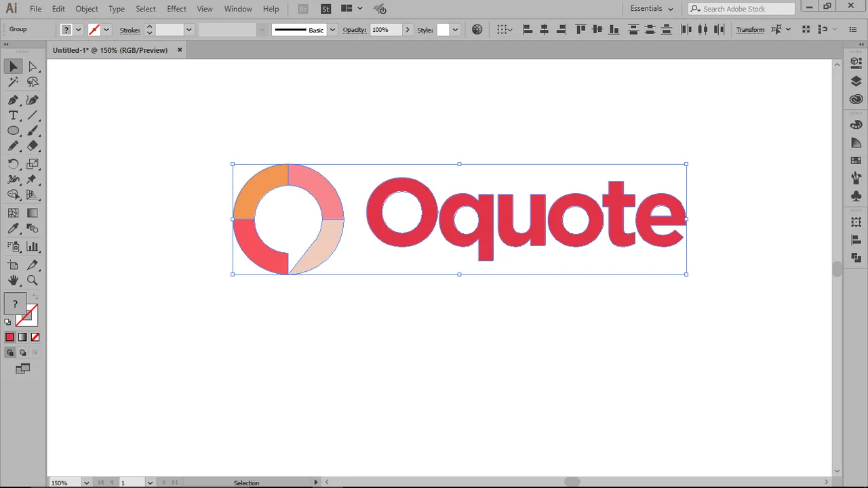Screen dimensions: 868x488
Task: Change screen mode button
Action: [x=22, y=369]
